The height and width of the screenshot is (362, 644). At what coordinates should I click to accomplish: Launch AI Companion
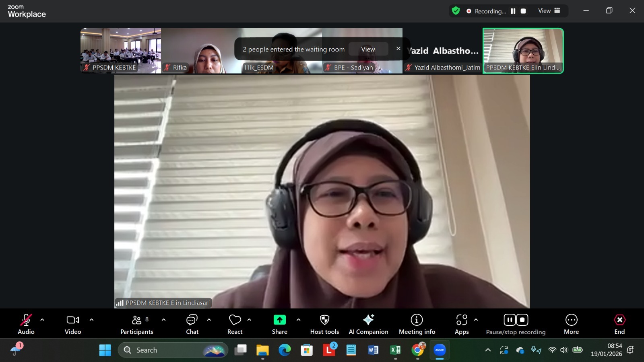[368, 324]
